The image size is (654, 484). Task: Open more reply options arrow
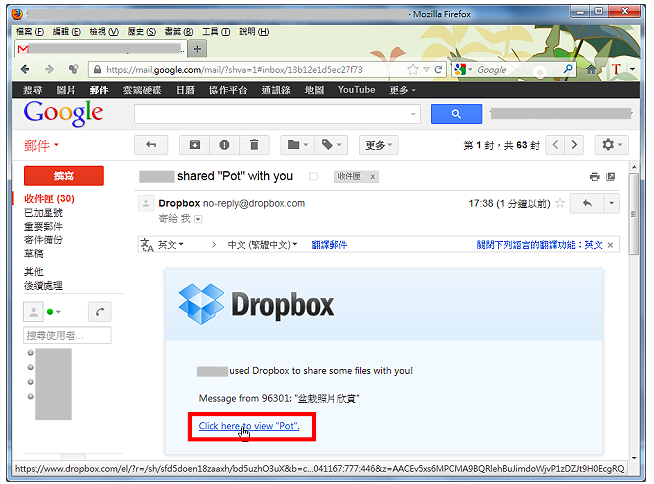coord(611,204)
